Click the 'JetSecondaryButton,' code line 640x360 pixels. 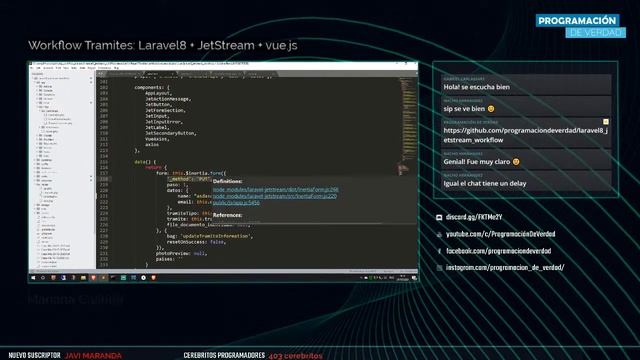pos(171,133)
